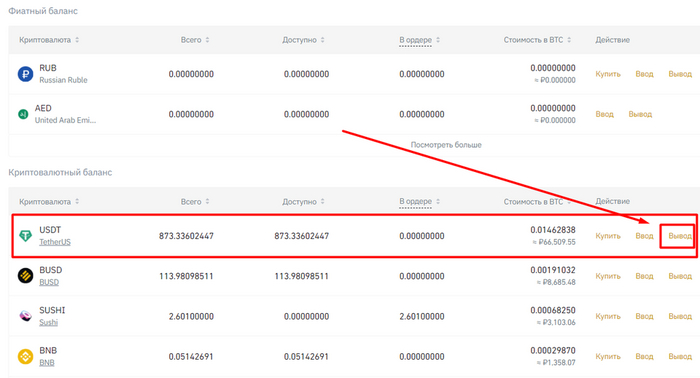
Task: Click USDT total 873.33602447 value
Action: tap(186, 236)
